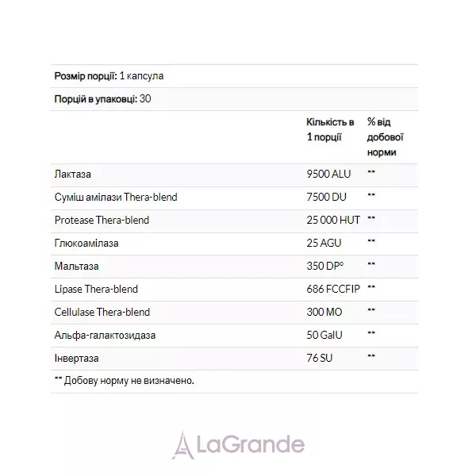Viewport: 476px width, 476px height.
Task: Select the Суміш амілази Thera-blend row
Action: [234, 198]
